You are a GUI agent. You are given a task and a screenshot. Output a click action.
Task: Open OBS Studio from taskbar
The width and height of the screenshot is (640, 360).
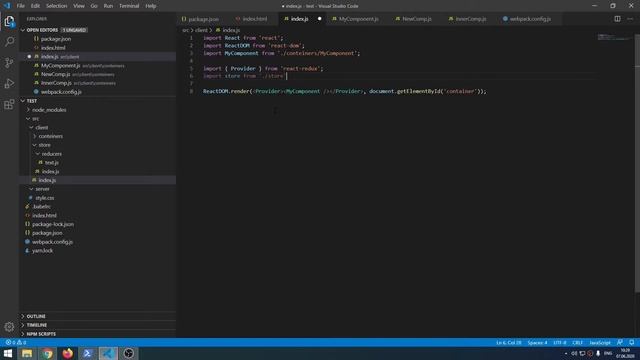(128, 353)
